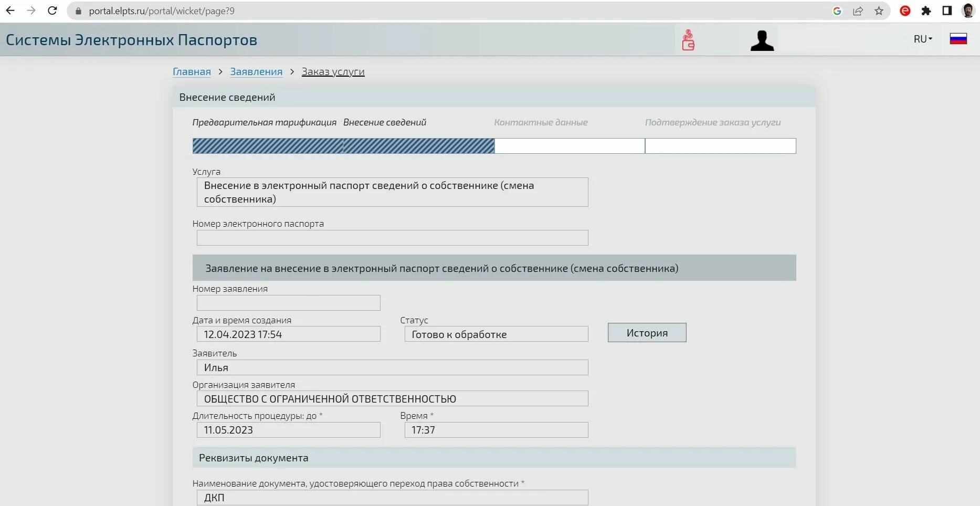Click the browser forward arrow
The image size is (980, 506).
tap(31, 10)
